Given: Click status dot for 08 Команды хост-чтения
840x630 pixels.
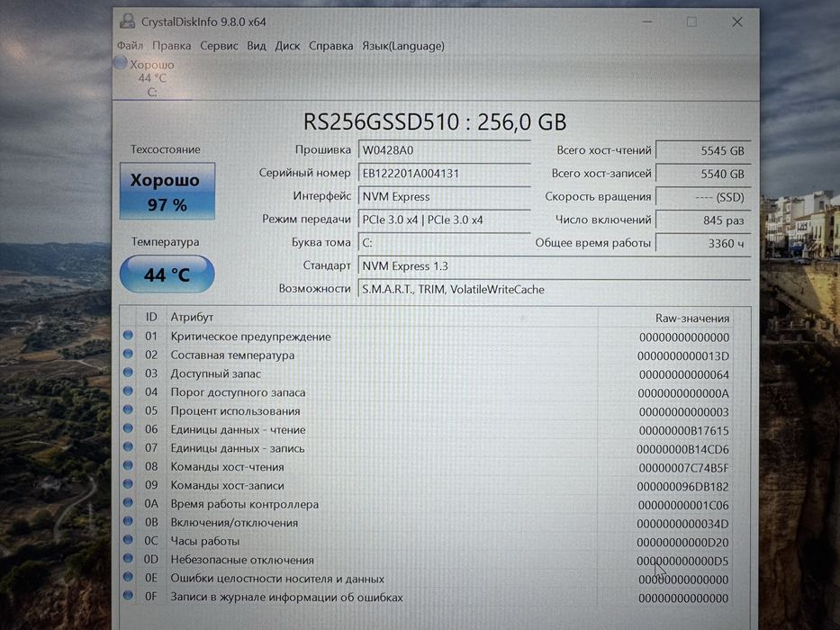Looking at the screenshot, I should [x=128, y=465].
